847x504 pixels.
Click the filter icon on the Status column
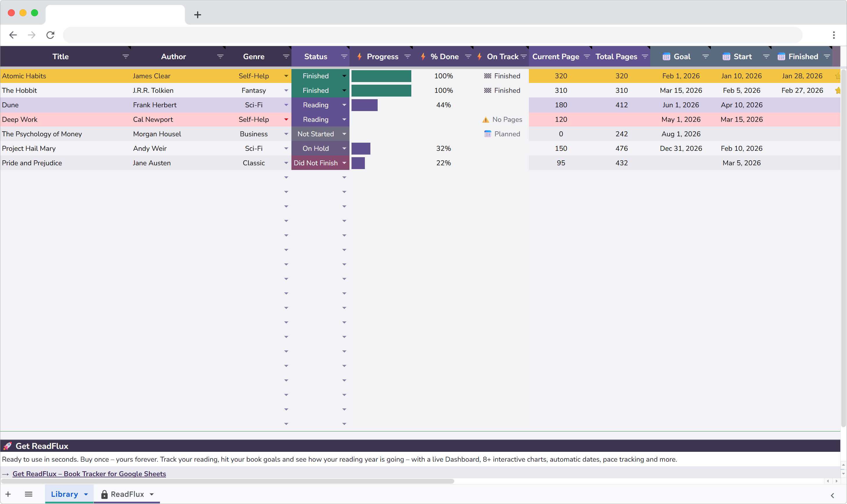click(344, 56)
